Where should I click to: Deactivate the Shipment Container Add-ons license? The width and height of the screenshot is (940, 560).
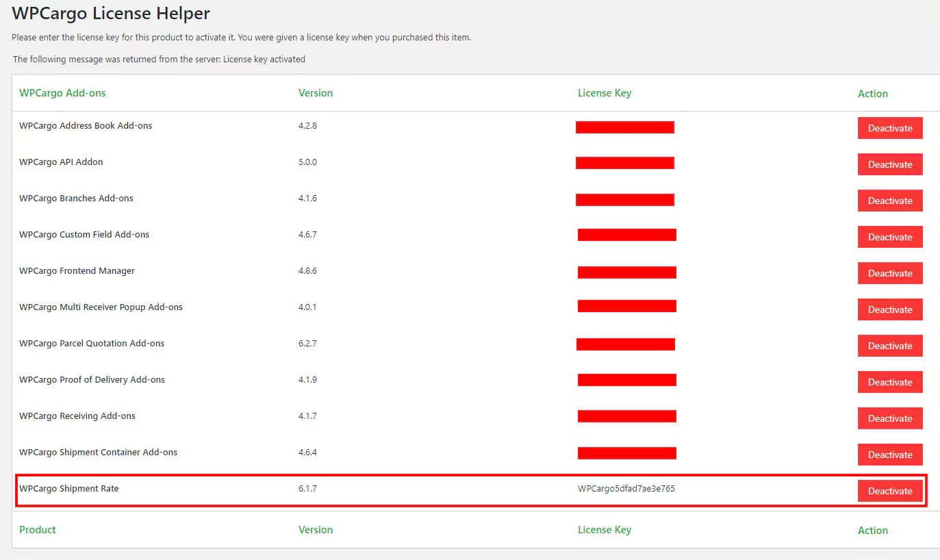tap(889, 455)
